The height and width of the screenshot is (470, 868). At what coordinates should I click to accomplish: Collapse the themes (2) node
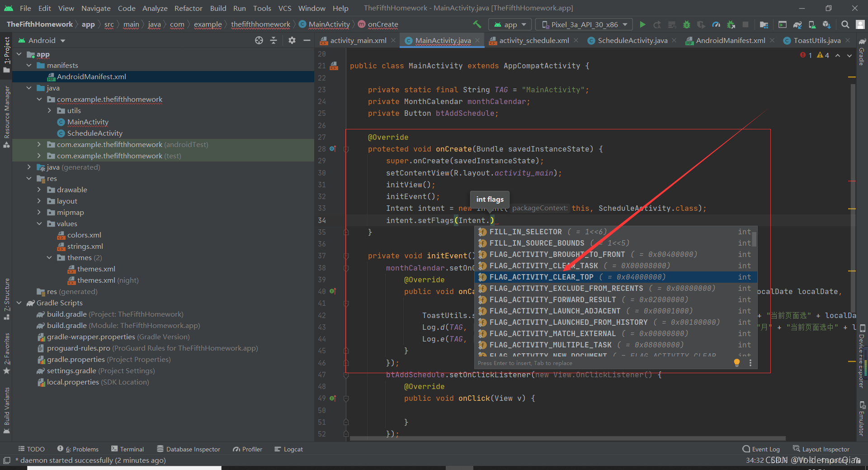click(x=49, y=257)
